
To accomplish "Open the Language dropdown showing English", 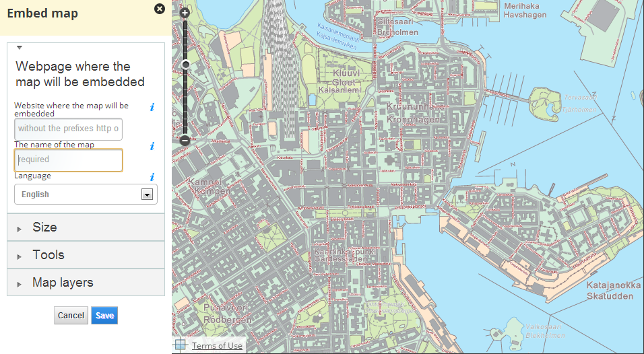I will [86, 194].
